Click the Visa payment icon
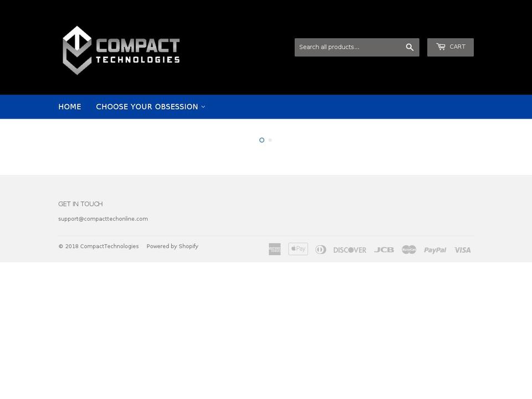Screen dimensions: 532x399 [x=462, y=250]
